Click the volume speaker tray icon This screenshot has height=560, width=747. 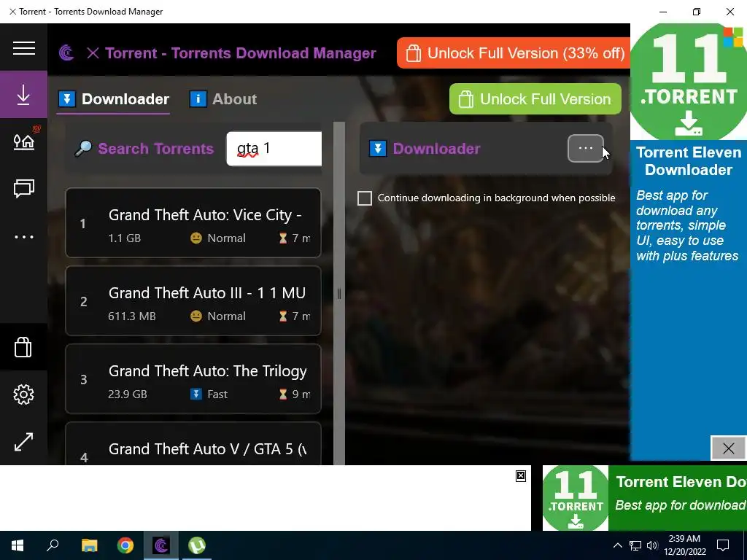(652, 545)
